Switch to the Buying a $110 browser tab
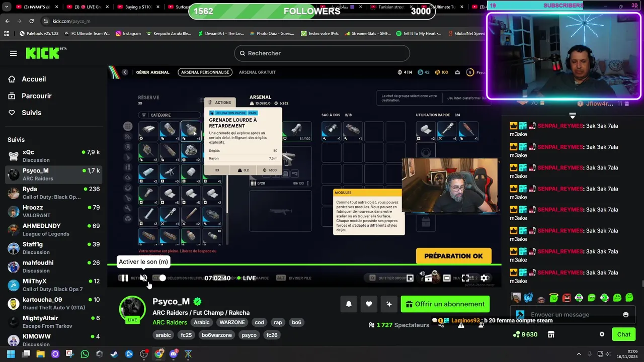Screen dimensions: 644x362 tap(138, 7)
